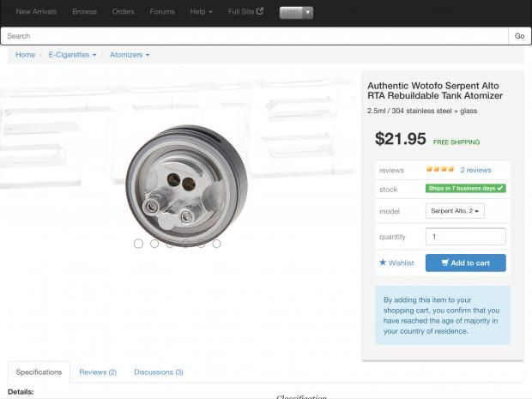This screenshot has height=399, width=532.
Task: Click the FREE SHIPPING label
Action: [x=456, y=142]
